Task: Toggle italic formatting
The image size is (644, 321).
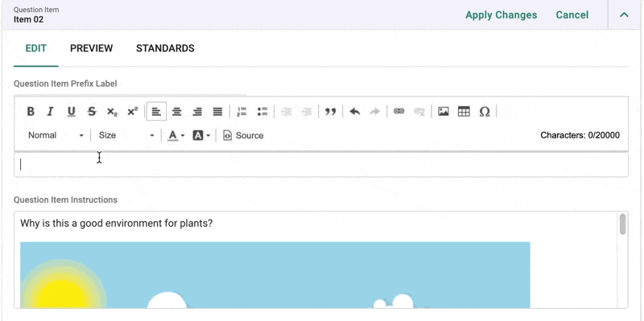Action: (50, 112)
